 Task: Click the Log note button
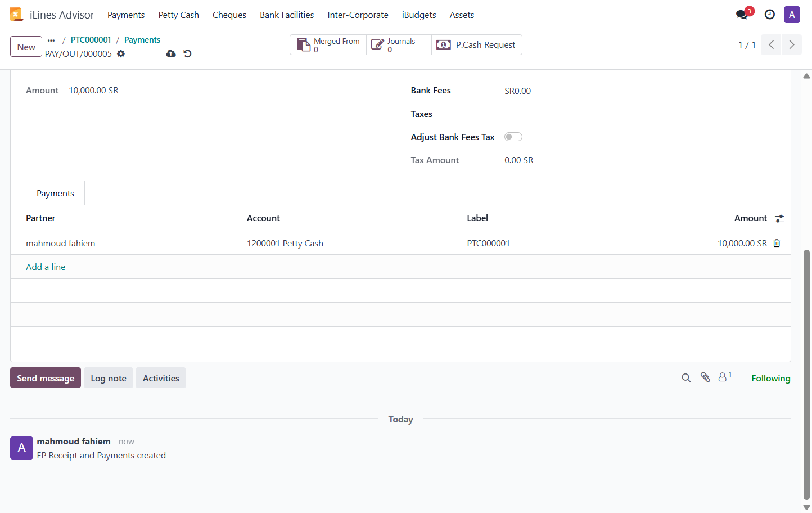pos(109,378)
